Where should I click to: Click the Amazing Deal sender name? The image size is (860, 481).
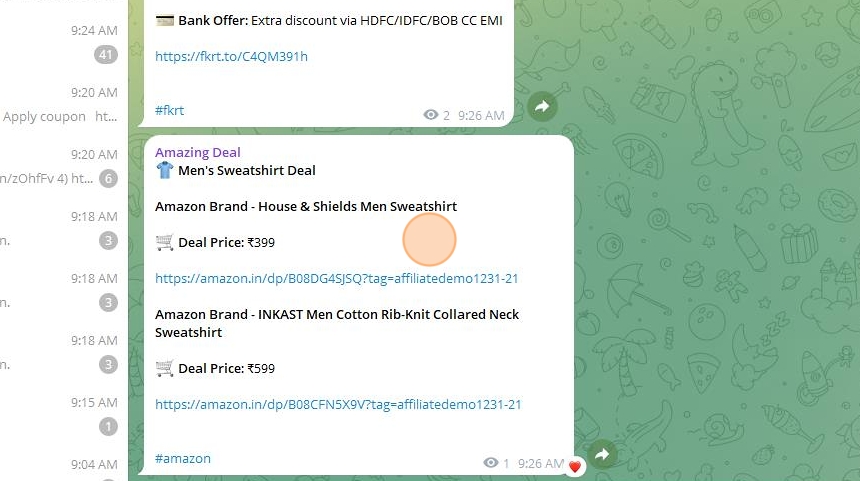(197, 152)
